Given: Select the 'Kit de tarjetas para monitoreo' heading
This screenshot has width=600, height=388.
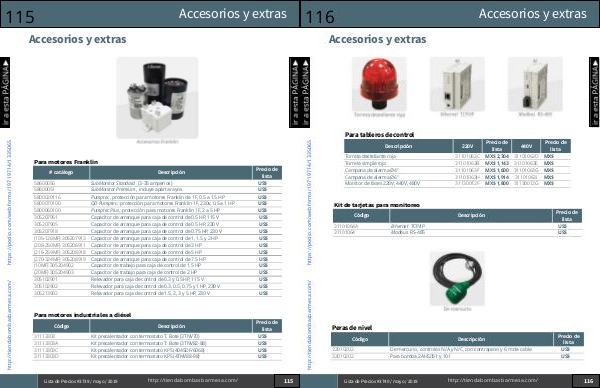Looking at the screenshot, I should click(377, 205).
